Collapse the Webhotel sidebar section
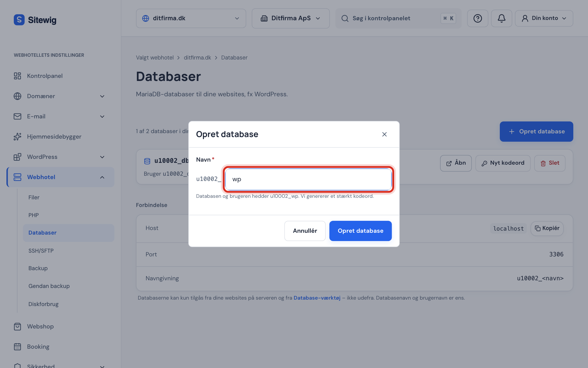This screenshot has height=368, width=588. coord(60,177)
